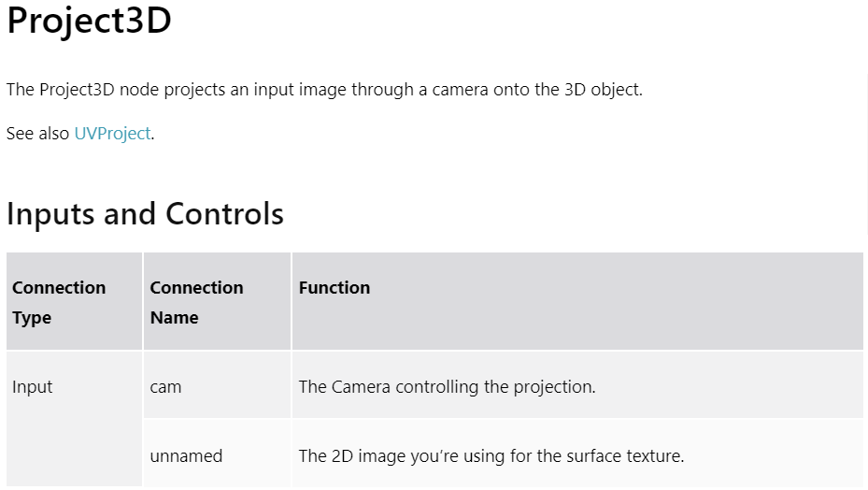Open the UVProject link

coord(112,134)
